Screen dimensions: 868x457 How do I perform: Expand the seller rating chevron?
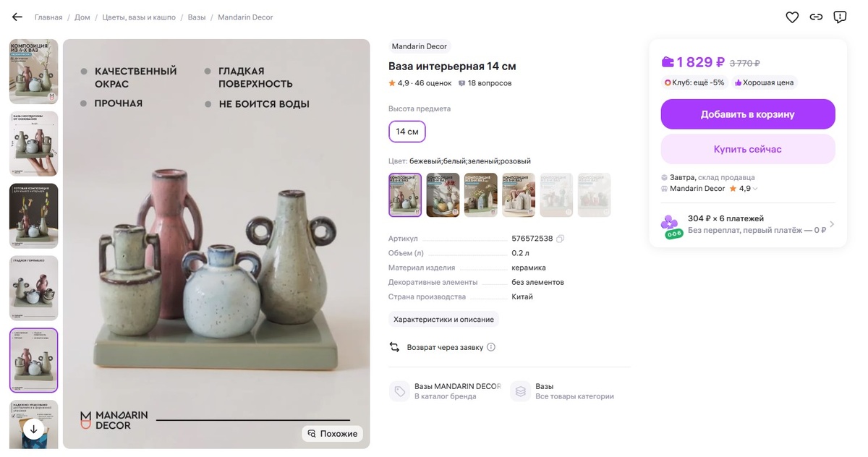(756, 189)
